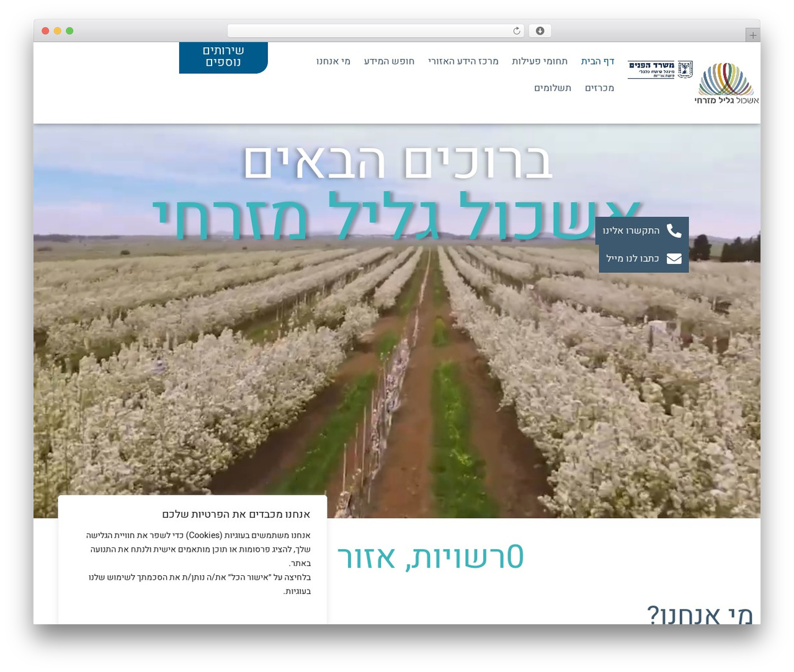The width and height of the screenshot is (794, 672).
Task: Click the אשכול גליל מזרחי logo
Action: click(726, 83)
